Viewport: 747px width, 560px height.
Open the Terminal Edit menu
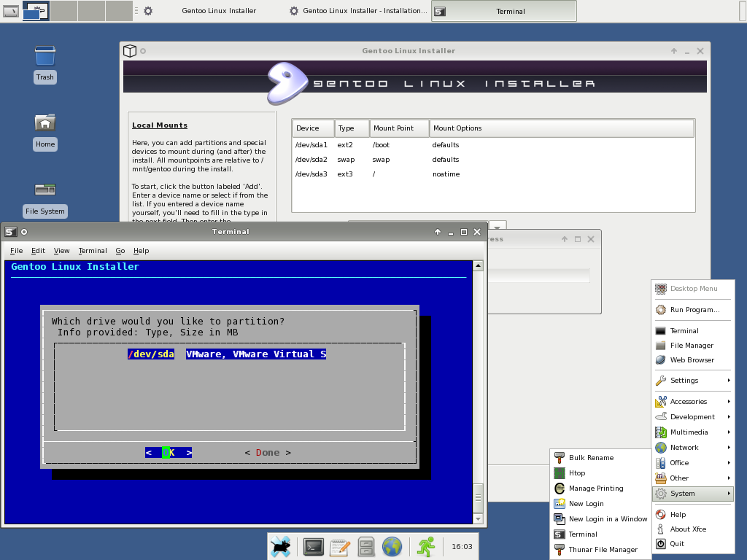coord(38,251)
